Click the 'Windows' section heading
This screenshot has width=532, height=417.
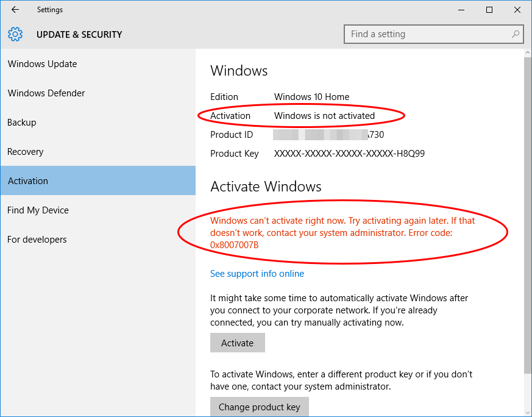point(239,71)
